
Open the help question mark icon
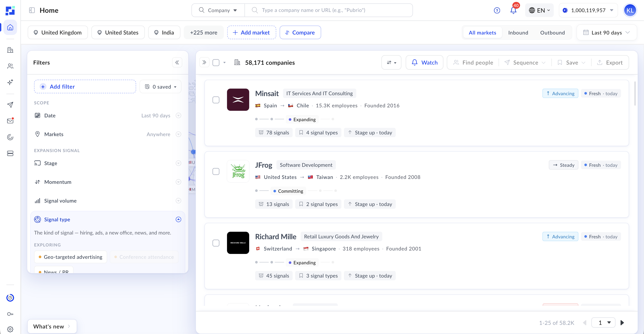pyautogui.click(x=497, y=10)
